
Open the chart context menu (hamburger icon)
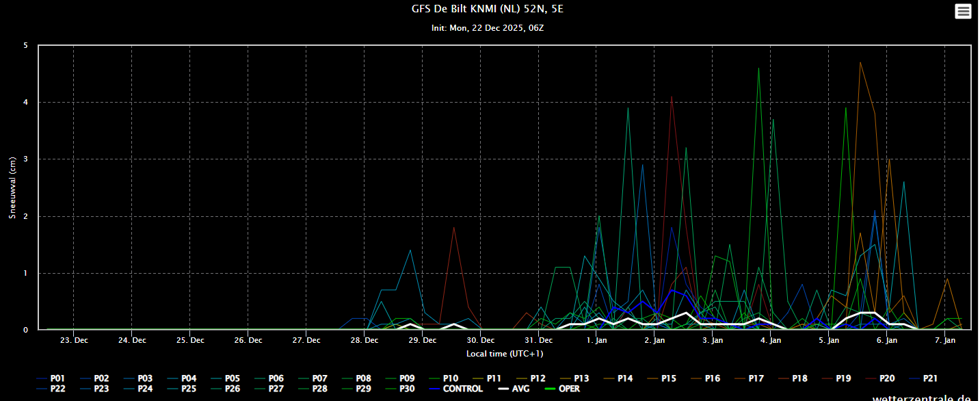(963, 11)
